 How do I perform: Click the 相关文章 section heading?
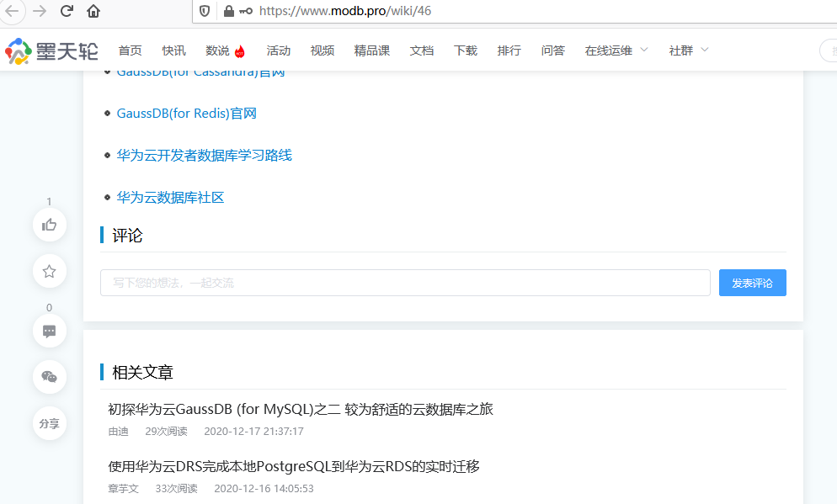142,372
